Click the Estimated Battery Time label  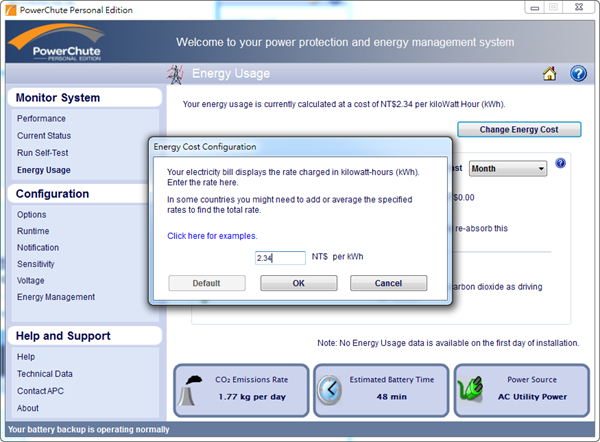coord(391,380)
